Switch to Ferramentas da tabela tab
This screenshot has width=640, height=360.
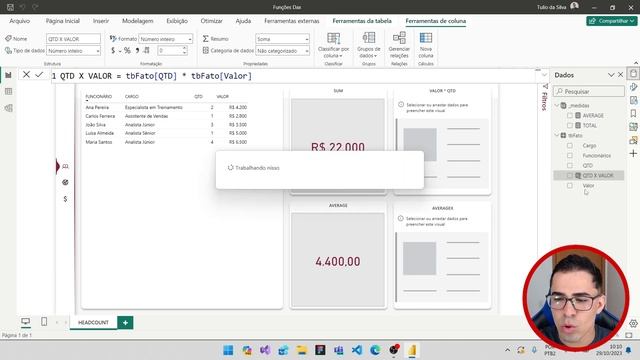(362, 21)
